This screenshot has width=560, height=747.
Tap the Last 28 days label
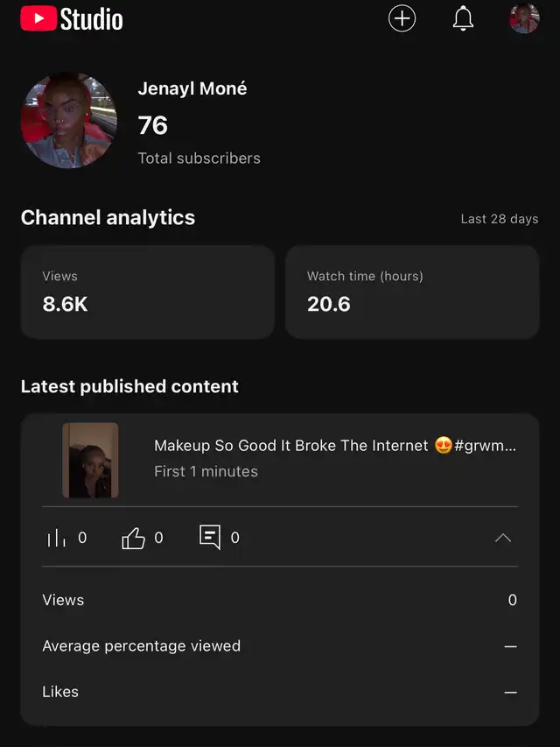[499, 219]
